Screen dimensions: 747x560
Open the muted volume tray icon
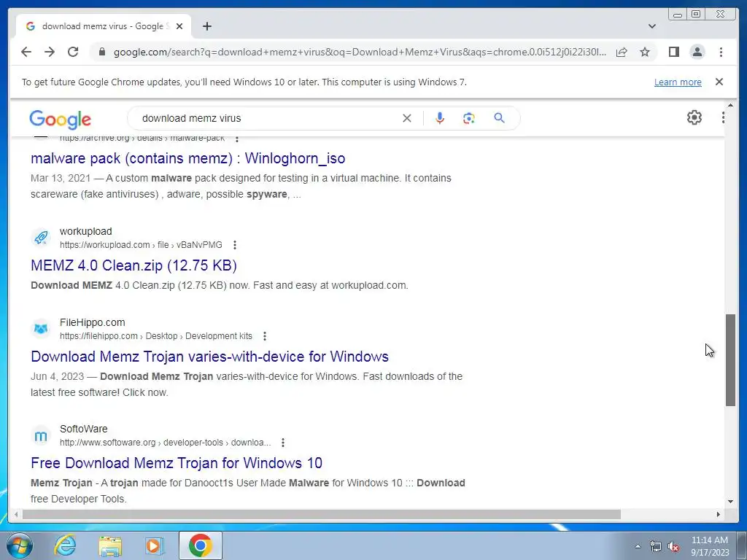[673, 547]
